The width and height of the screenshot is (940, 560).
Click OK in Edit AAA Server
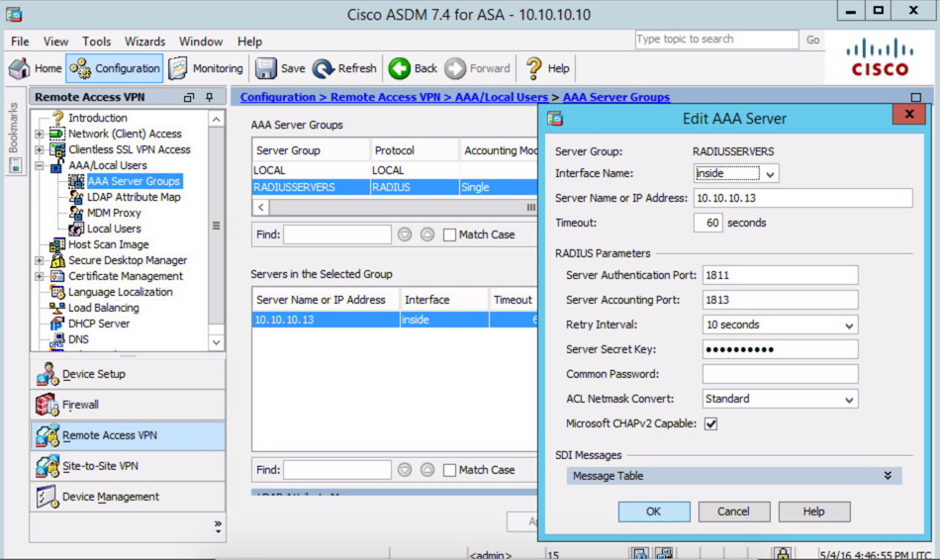pos(653,512)
